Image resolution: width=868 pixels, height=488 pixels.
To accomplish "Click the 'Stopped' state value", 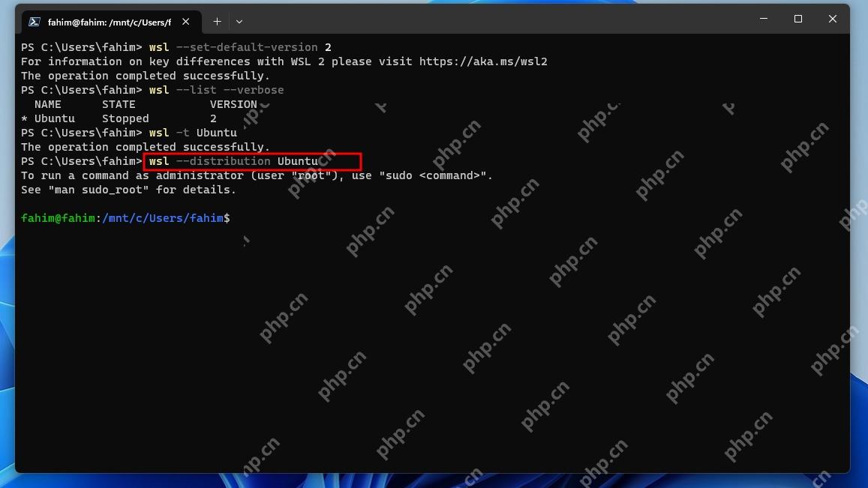I will pyautogui.click(x=125, y=118).
